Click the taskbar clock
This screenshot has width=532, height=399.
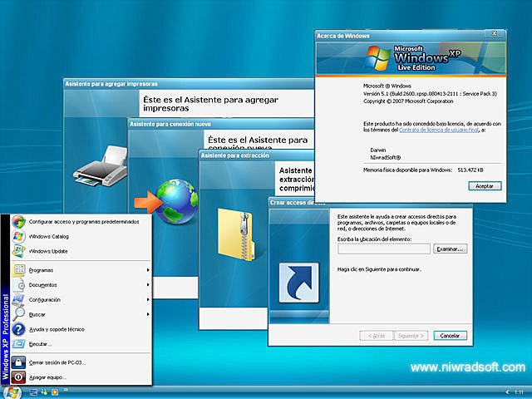point(519,392)
